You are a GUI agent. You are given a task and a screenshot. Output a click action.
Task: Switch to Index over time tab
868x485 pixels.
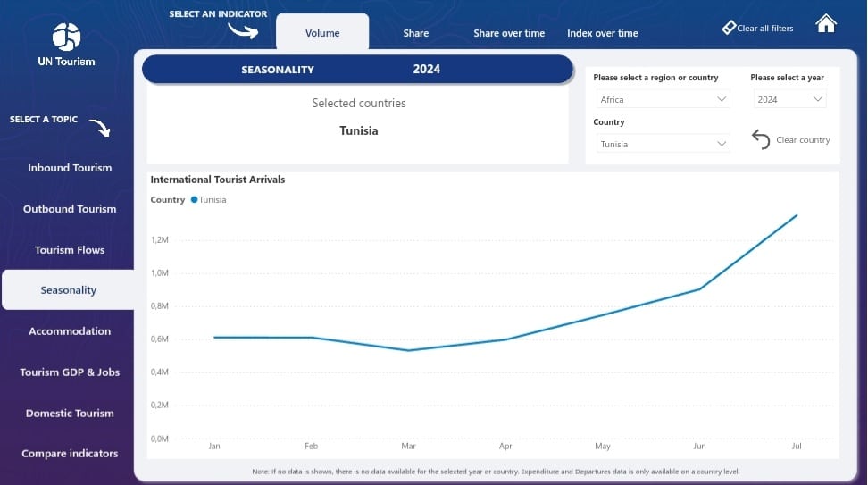click(603, 33)
